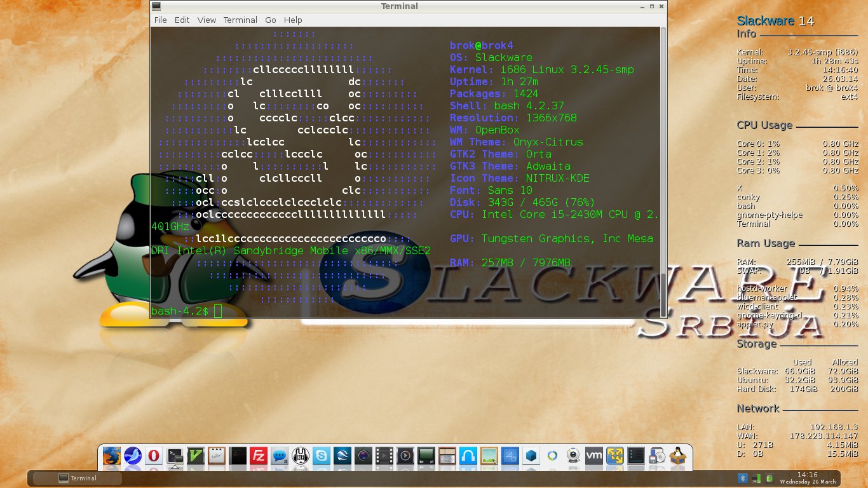Click the Bluetooth tray icon
Image resolution: width=868 pixels, height=488 pixels.
742,478
